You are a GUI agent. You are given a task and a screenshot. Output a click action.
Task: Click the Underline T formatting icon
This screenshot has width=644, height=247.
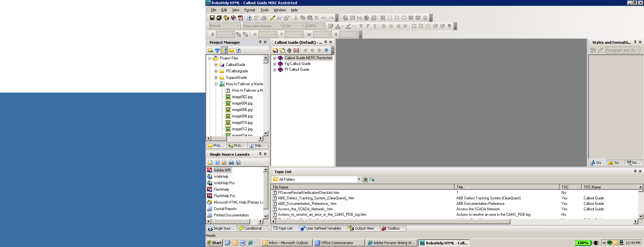(x=375, y=26)
